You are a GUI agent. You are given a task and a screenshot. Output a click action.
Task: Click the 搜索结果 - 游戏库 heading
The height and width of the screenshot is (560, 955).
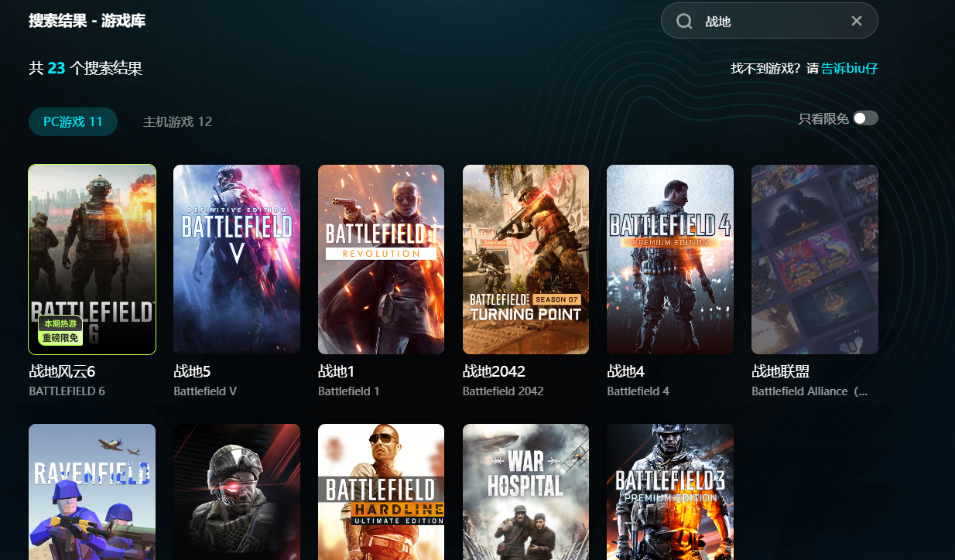pyautogui.click(x=87, y=21)
